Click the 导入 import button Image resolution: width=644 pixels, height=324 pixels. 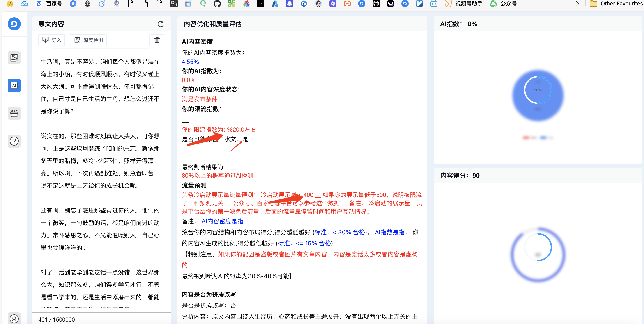coord(51,40)
